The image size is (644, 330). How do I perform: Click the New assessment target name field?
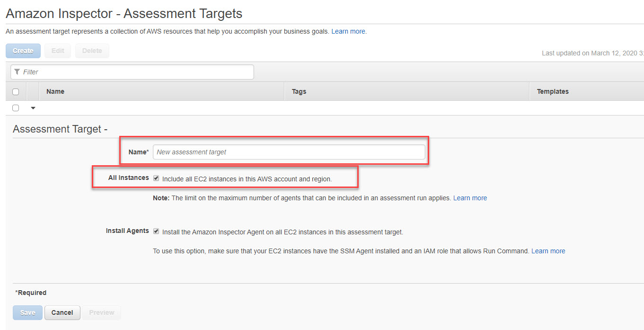pyautogui.click(x=289, y=152)
